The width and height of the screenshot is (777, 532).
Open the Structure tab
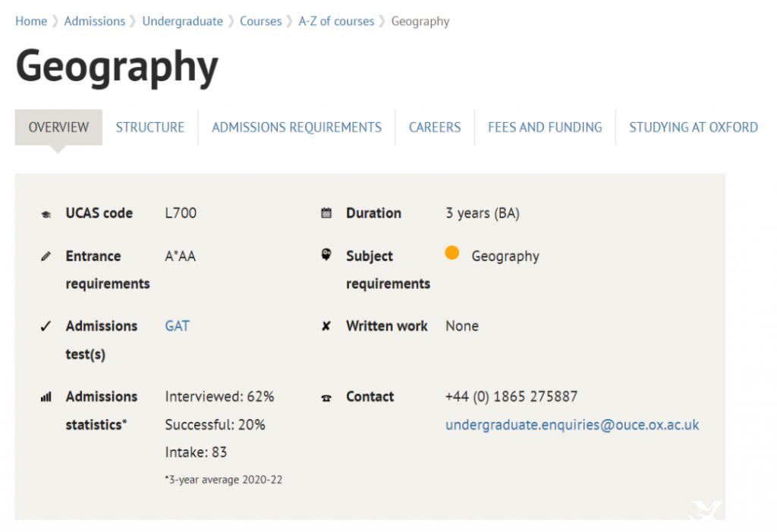pos(150,127)
